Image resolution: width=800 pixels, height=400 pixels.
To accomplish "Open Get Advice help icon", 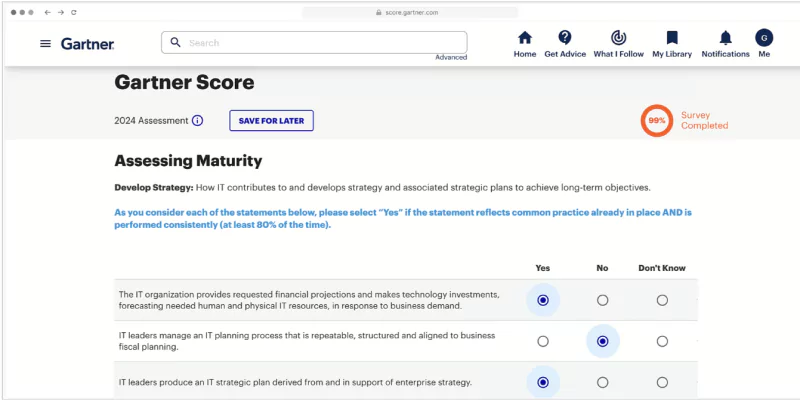I will point(565,38).
